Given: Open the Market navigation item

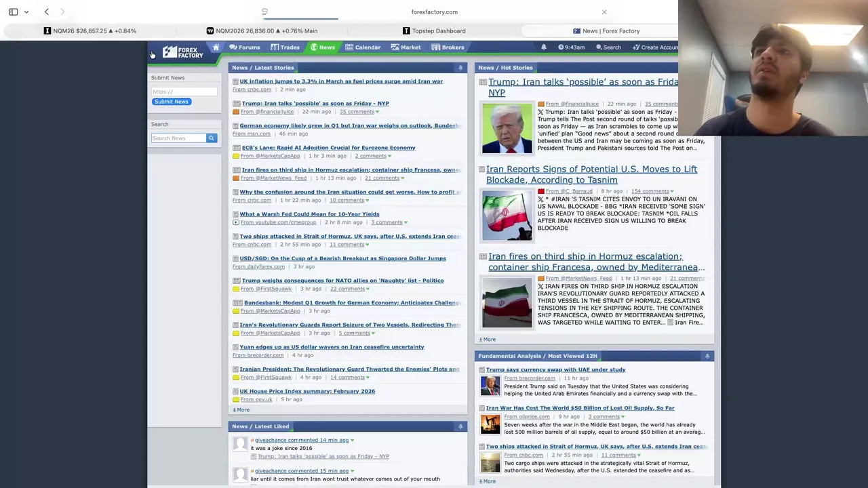Looking at the screenshot, I should (x=406, y=47).
